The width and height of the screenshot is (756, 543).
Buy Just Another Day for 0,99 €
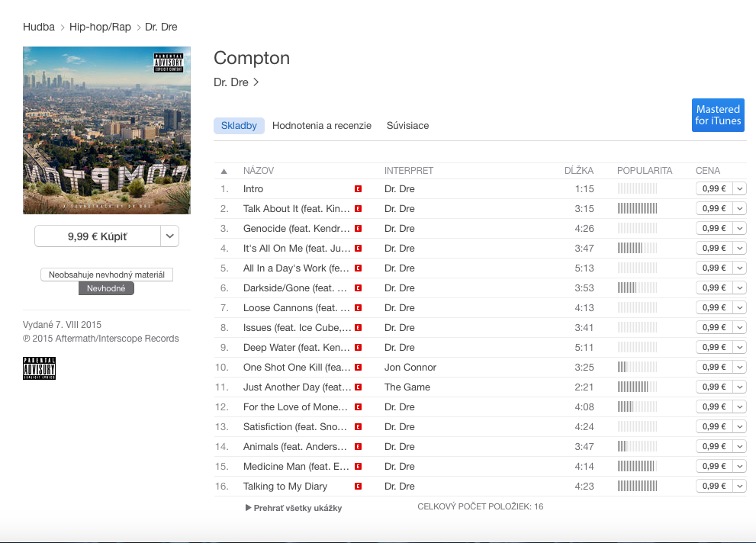point(714,387)
